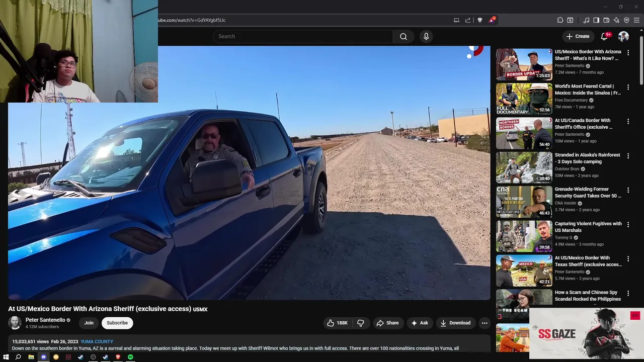Click the Share button under the video
Viewport: 644px width, 362px height.
(387, 323)
